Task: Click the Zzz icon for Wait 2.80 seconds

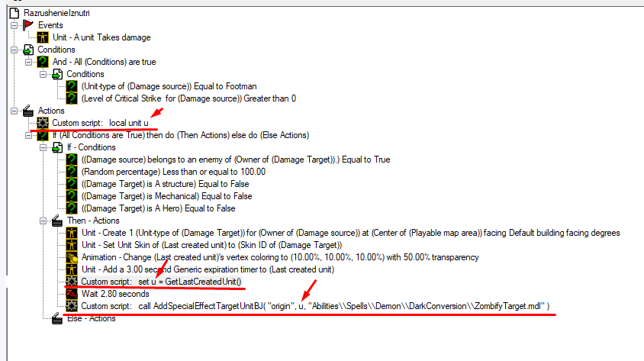Action: 72,294
